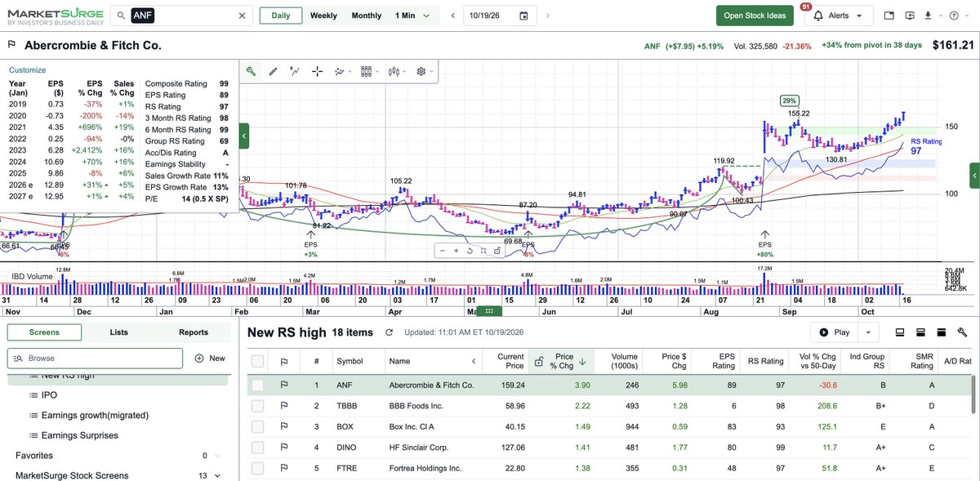This screenshot has height=481, width=980.
Task: Open the Screens tab
Action: click(44, 332)
